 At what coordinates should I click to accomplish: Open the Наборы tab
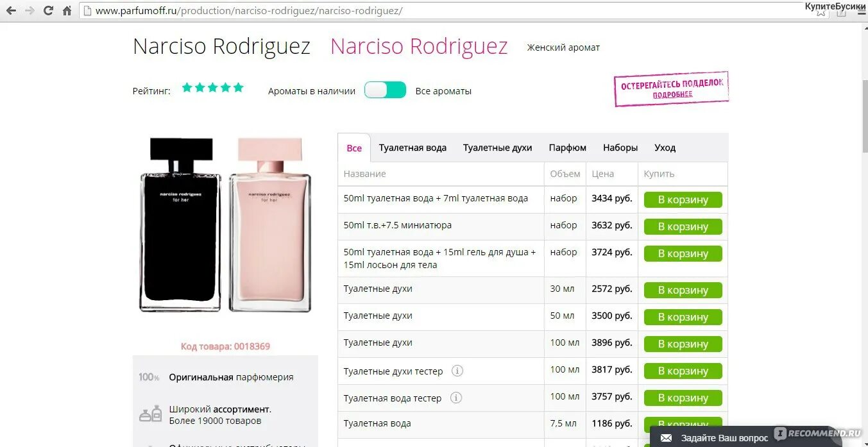pyautogui.click(x=620, y=148)
